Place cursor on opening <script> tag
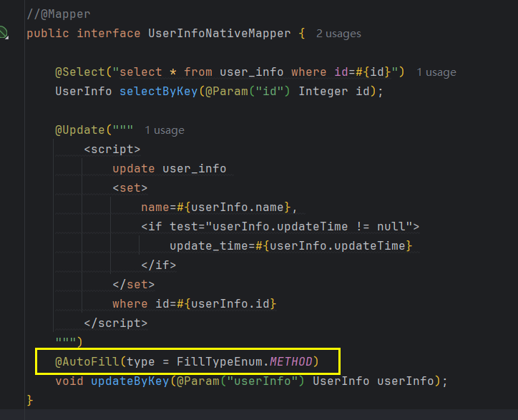This screenshot has height=420, width=518. click(112, 150)
